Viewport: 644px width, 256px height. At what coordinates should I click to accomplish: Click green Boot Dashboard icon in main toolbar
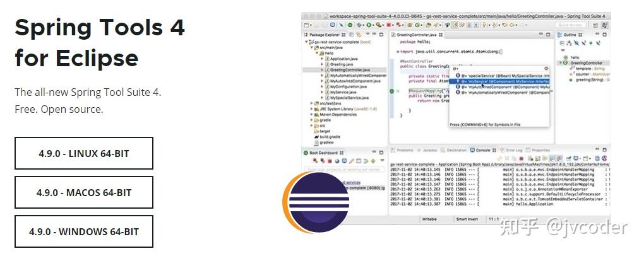(350, 25)
